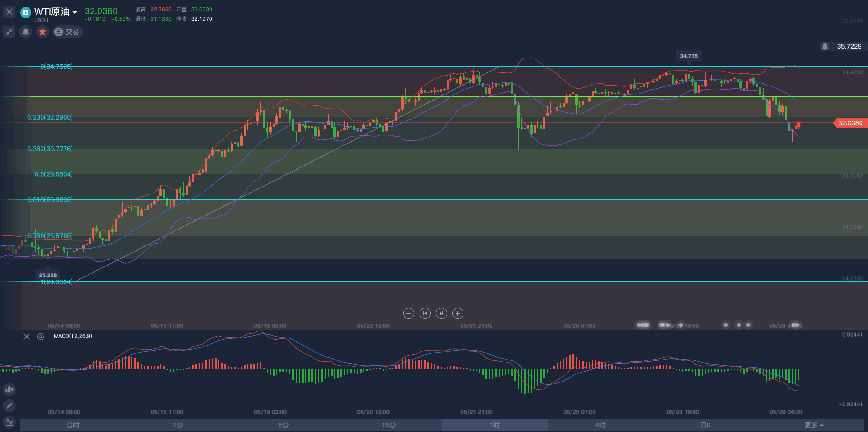Image resolution: width=868 pixels, height=432 pixels.
Task: Click the Fibonacci 0.618(28.3232) level label
Action: pos(50,199)
